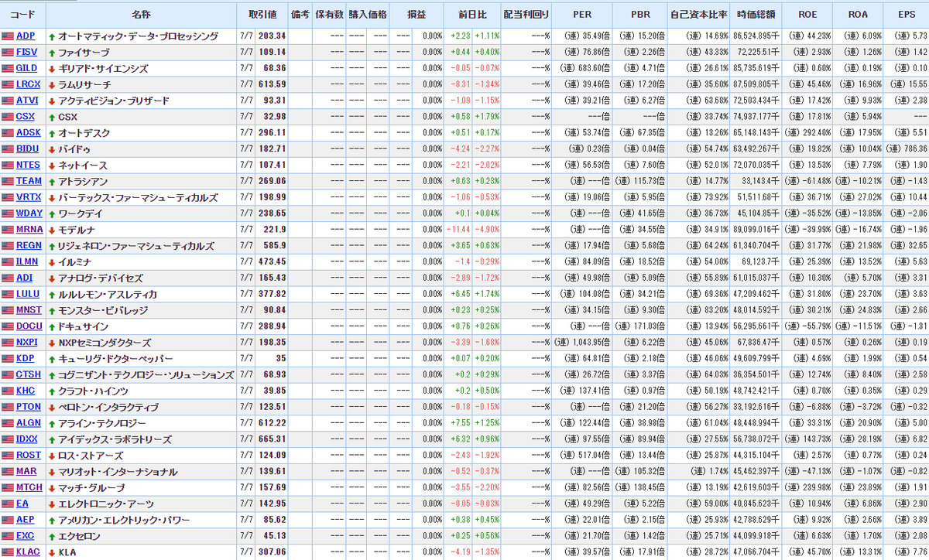929x560 pixels.
Task: Click the US flag icon beside TEAM
Action: [8, 182]
